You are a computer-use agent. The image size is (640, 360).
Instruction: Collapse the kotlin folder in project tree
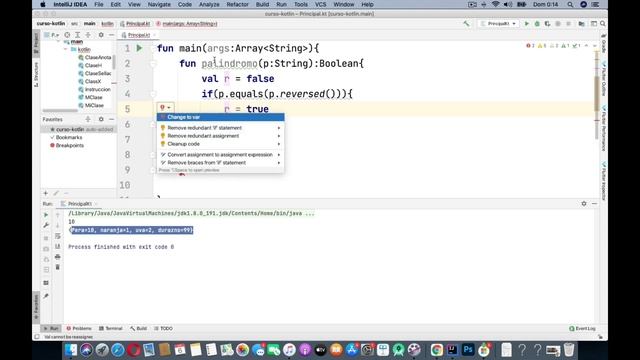[x=66, y=49]
